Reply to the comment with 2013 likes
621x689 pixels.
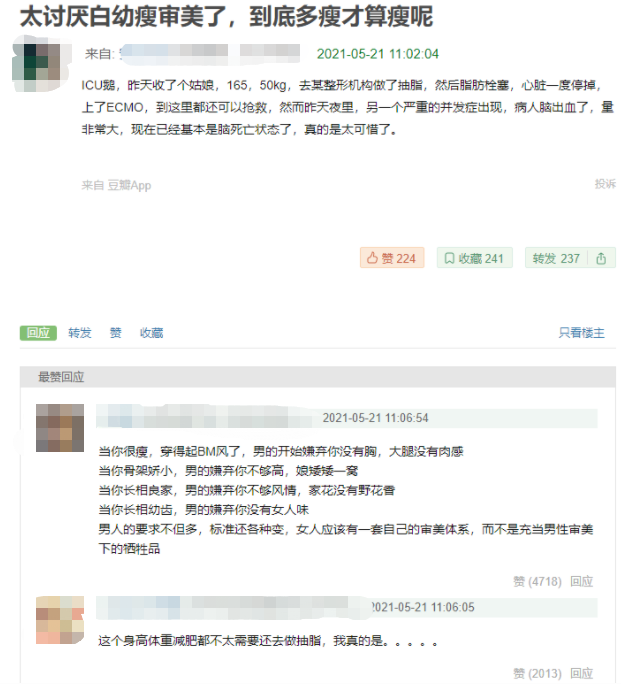point(581,673)
